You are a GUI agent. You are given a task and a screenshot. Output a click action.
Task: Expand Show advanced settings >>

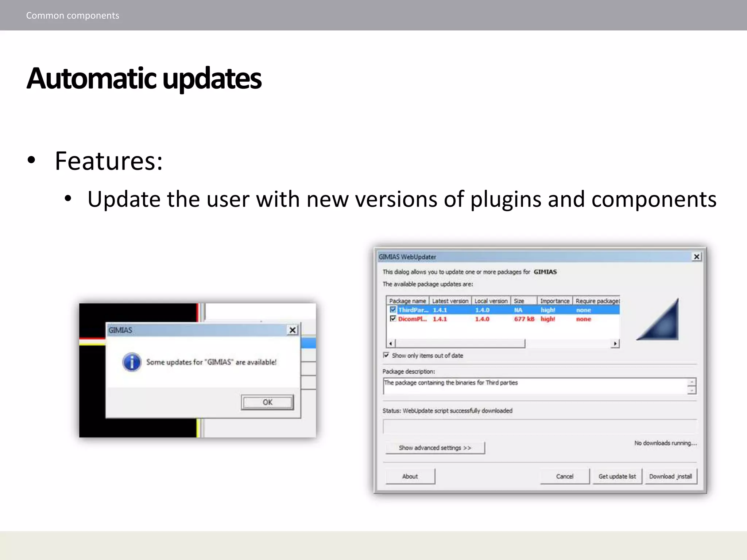(x=435, y=448)
